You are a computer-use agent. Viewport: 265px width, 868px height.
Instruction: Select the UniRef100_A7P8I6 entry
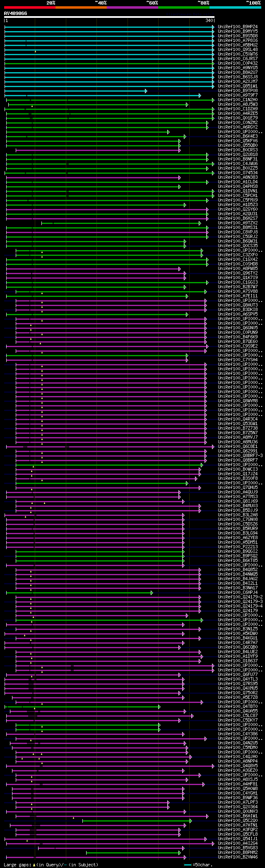coord(238,40)
